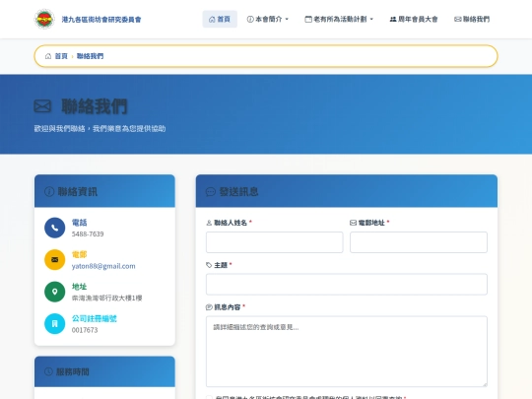
Task: Click the 訊息內容 message textarea
Action: [x=347, y=351]
